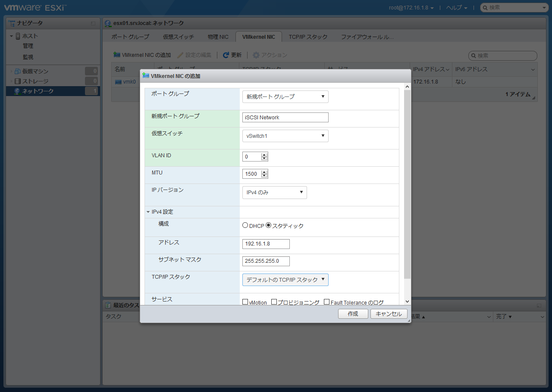This screenshot has width=552, height=392.
Task: Switch to the 物理 NIC tab
Action: click(218, 37)
